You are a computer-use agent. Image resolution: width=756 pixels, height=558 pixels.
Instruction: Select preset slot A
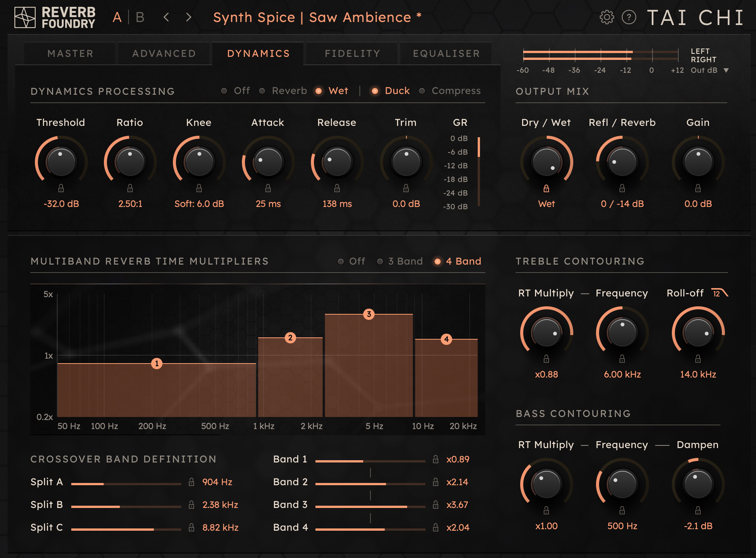pyautogui.click(x=117, y=17)
